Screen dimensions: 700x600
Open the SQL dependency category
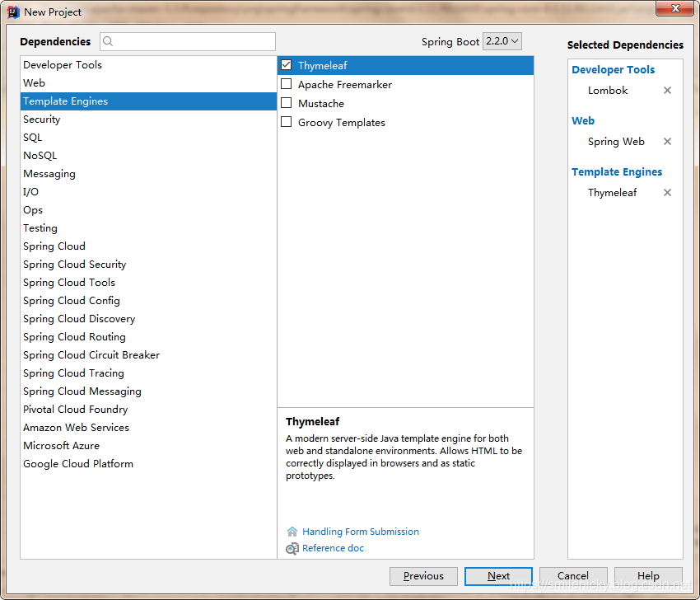click(148, 138)
